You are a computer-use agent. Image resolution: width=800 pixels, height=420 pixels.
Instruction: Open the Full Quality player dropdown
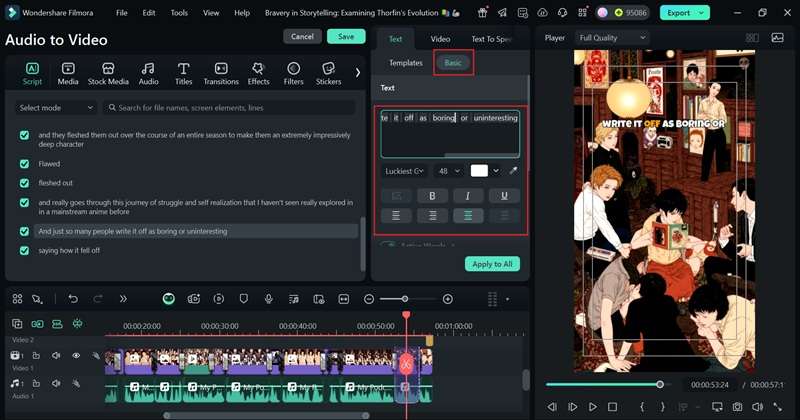coord(612,38)
